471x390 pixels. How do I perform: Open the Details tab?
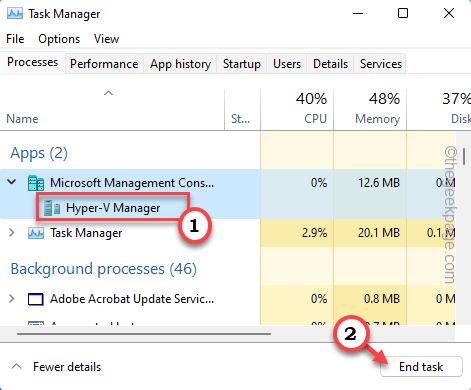click(330, 64)
